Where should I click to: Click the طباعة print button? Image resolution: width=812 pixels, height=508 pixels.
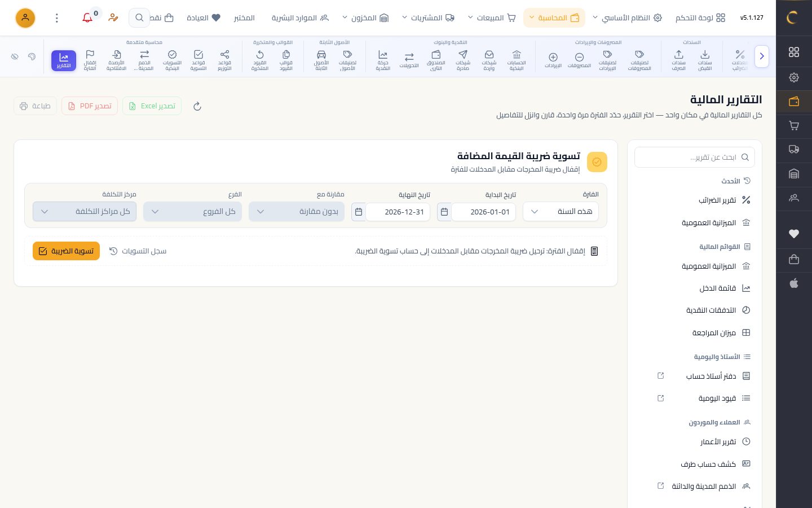tap(35, 106)
